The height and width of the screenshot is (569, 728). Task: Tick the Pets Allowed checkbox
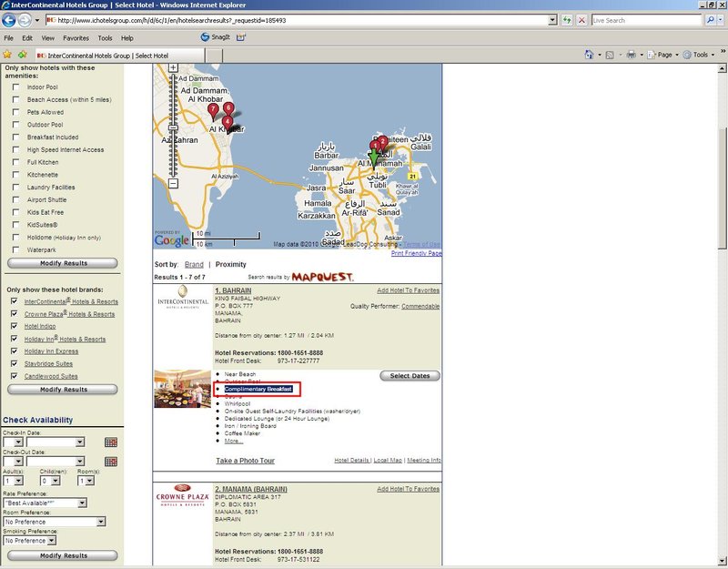click(x=16, y=112)
